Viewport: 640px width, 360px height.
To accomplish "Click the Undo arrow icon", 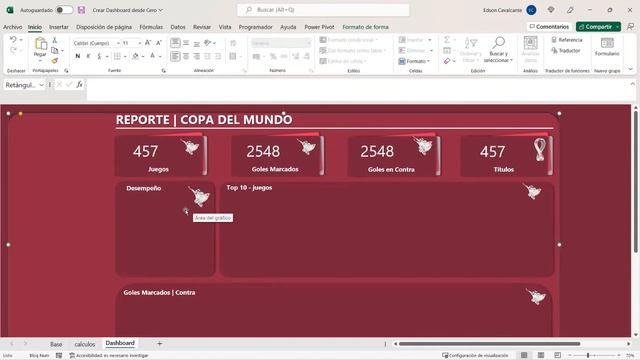I will pos(13,40).
